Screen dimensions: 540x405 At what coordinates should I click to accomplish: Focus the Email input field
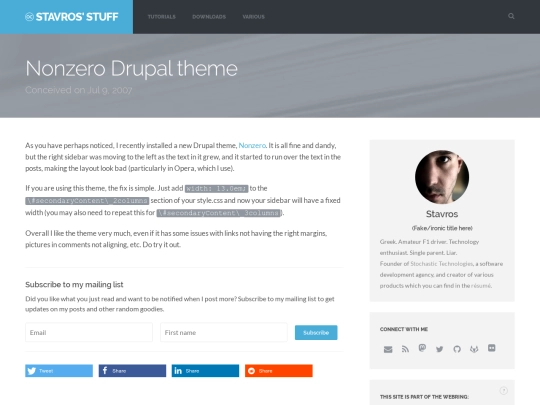click(x=89, y=332)
